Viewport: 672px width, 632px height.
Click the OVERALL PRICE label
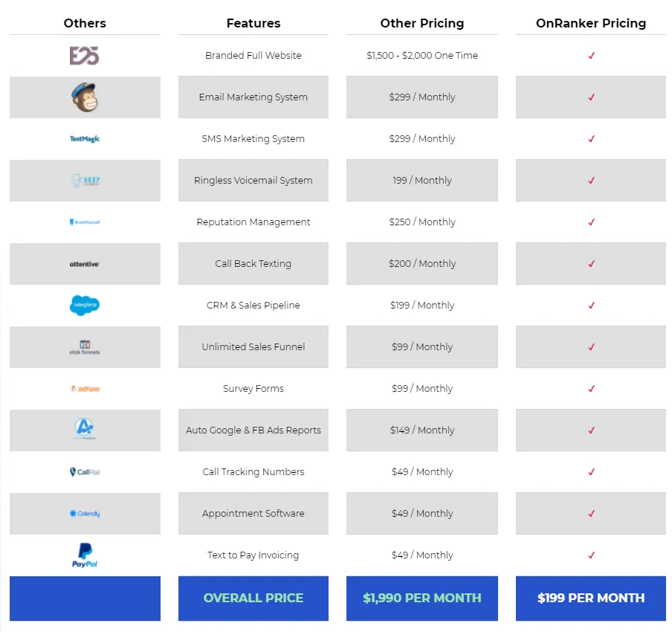click(253, 598)
